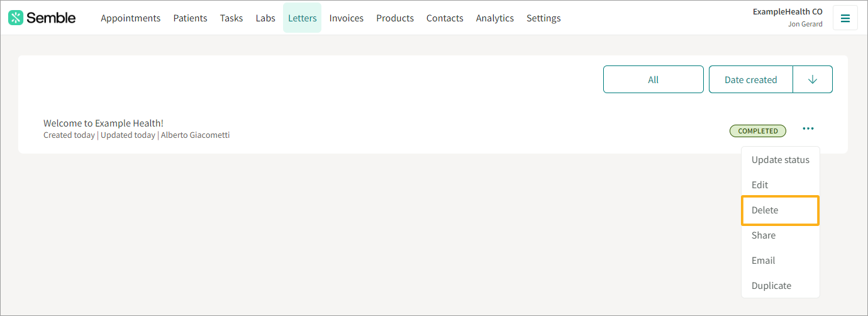Open the Welcome to Example Health! letter
Image resolution: width=868 pixels, height=316 pixels.
click(x=103, y=123)
